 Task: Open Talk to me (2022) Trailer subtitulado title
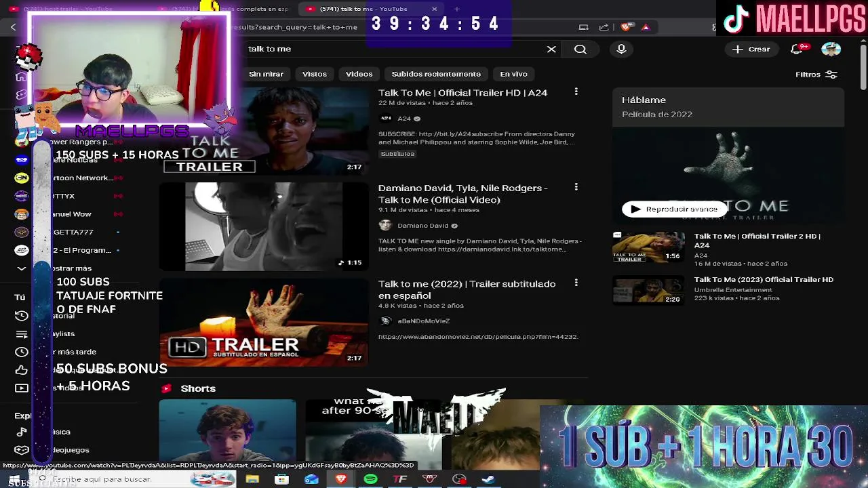pos(467,289)
